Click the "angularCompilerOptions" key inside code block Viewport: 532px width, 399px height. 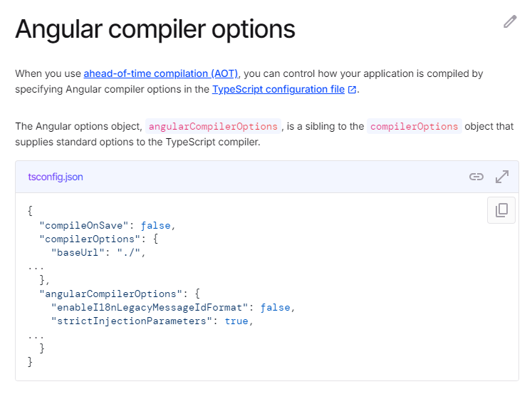110,294
